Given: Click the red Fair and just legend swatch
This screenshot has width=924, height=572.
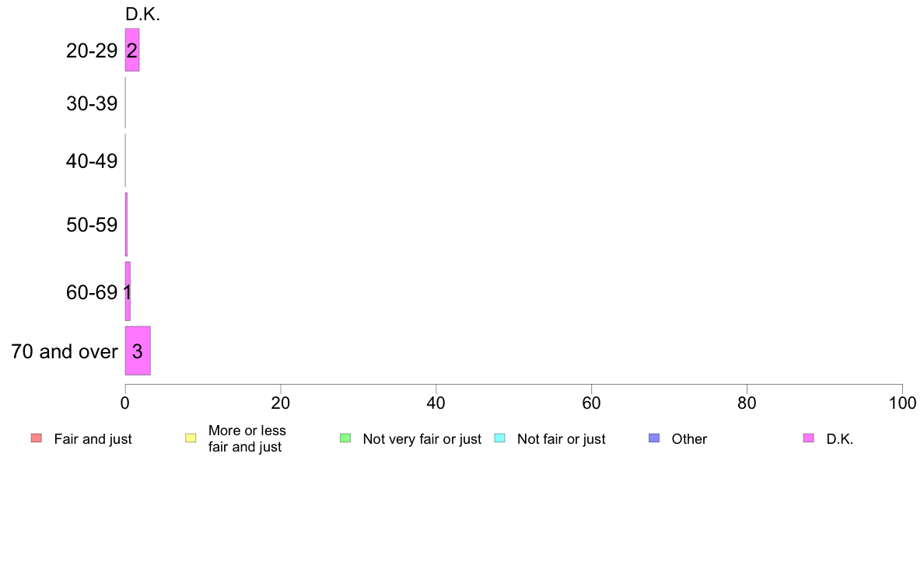Looking at the screenshot, I should (x=36, y=438).
